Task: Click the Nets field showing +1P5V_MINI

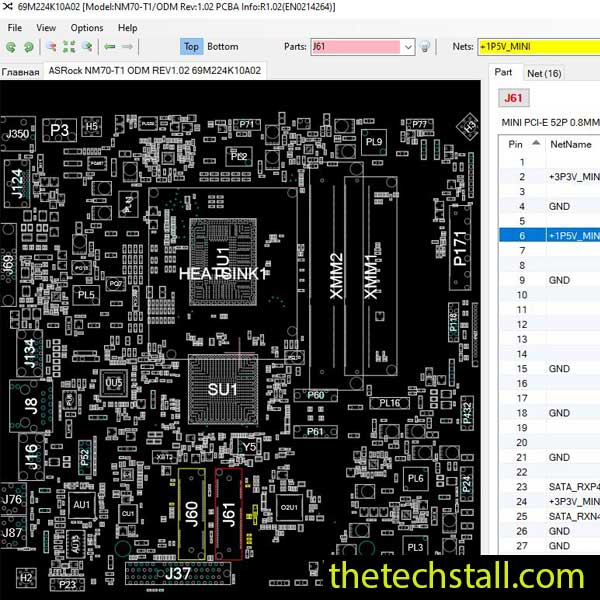Action: point(538,47)
